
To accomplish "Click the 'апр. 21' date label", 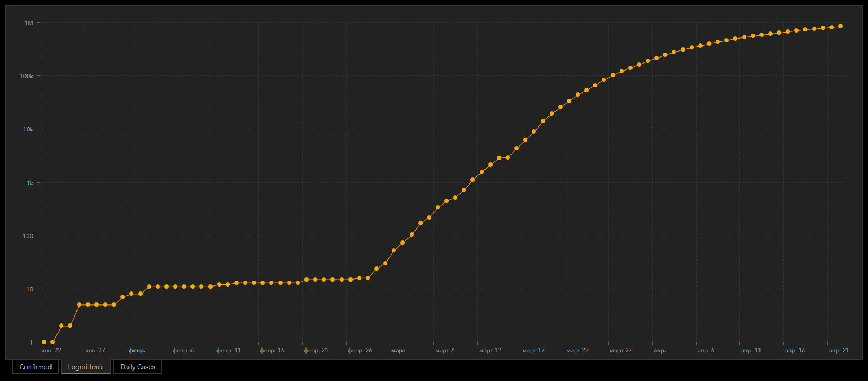I will click(x=839, y=351).
